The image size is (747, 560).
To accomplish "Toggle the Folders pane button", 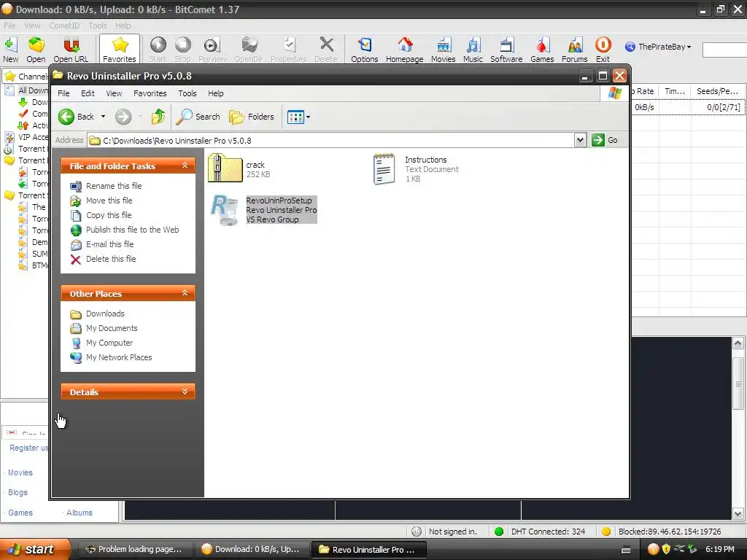I will tap(252, 117).
